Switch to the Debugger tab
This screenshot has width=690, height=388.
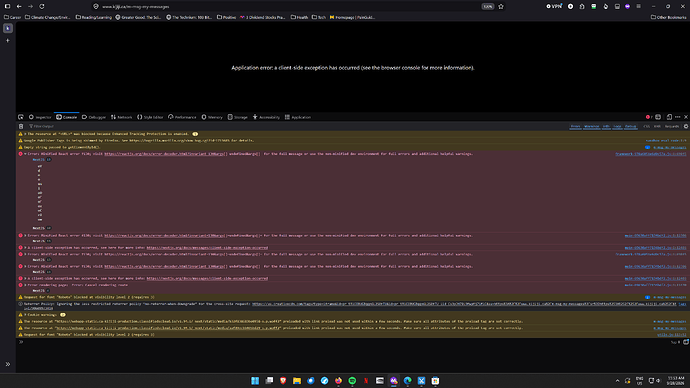[94, 117]
